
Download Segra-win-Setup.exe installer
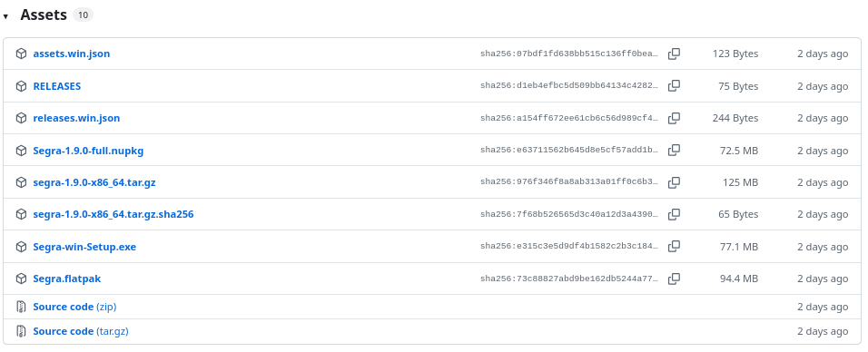(x=84, y=247)
